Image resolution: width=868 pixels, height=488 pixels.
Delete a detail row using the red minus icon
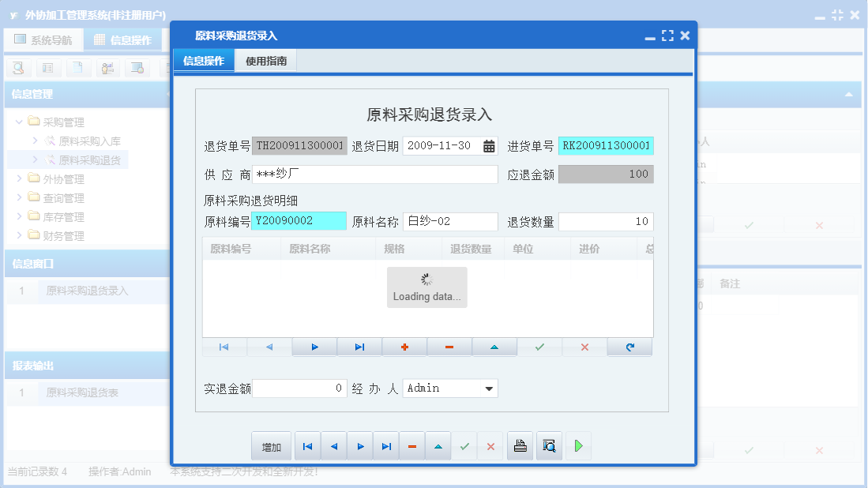449,347
